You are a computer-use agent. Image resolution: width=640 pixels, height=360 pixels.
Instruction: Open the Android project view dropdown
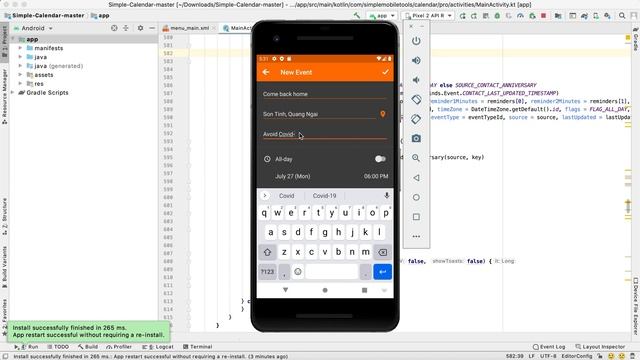tap(33, 28)
